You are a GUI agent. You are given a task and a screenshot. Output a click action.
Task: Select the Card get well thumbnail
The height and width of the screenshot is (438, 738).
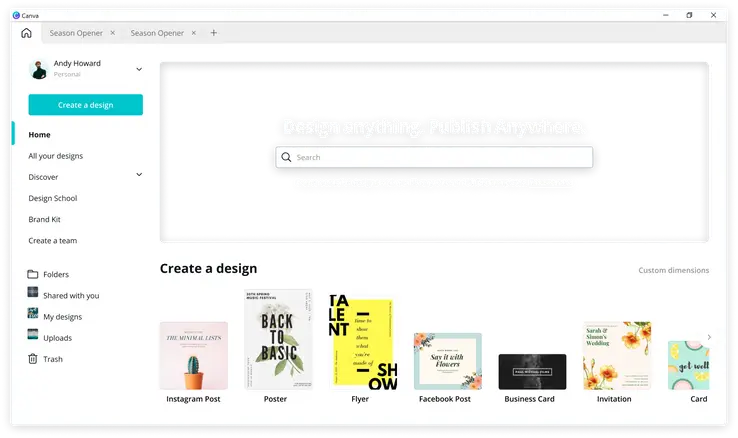pos(689,366)
